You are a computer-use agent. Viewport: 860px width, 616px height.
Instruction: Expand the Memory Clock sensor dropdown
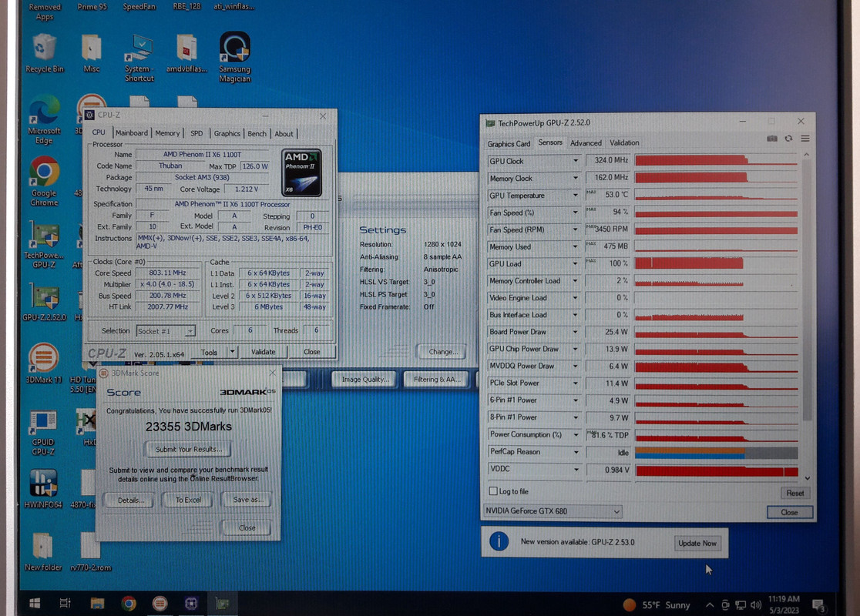coord(576,178)
